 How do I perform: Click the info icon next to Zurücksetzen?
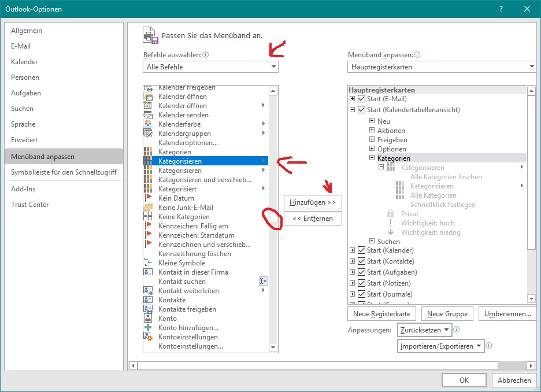(x=456, y=329)
